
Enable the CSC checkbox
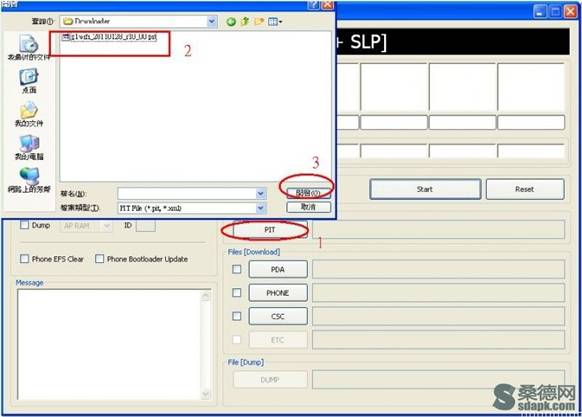click(236, 316)
